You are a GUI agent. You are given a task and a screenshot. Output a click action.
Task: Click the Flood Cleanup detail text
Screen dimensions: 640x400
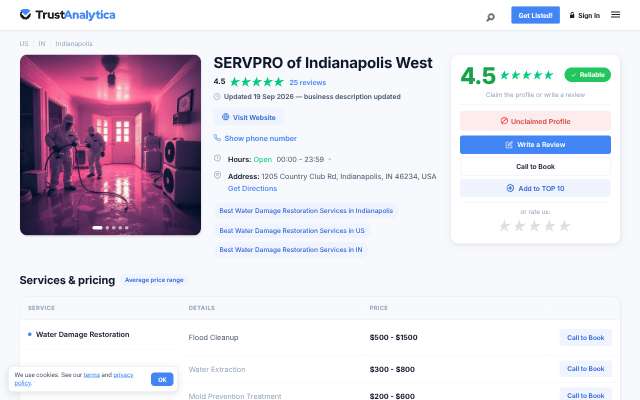[x=213, y=338]
